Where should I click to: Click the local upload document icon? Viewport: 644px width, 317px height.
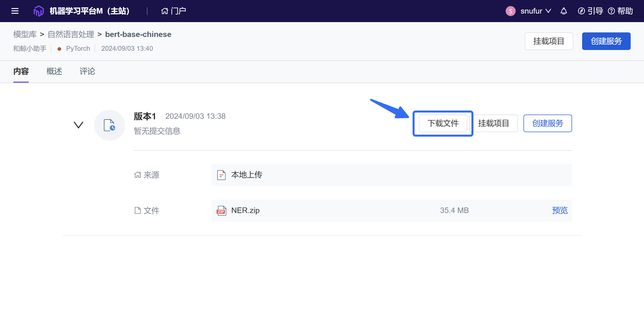pos(221,175)
